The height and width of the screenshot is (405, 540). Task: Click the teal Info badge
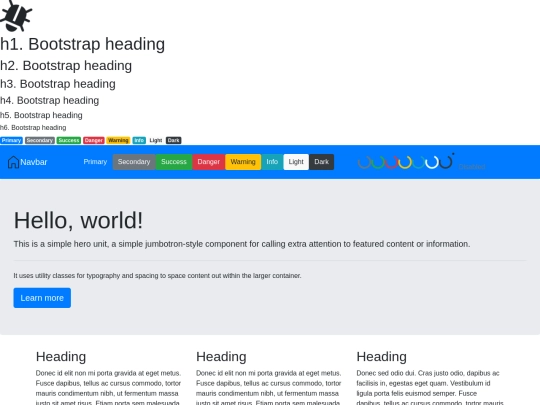[x=139, y=141]
